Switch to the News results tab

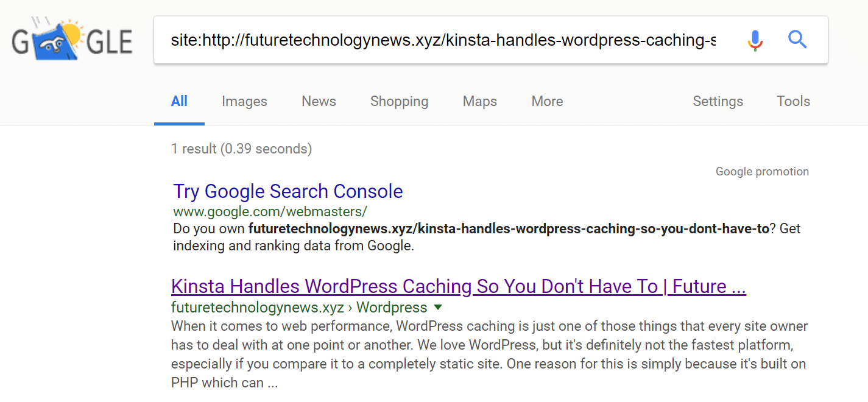click(x=318, y=101)
